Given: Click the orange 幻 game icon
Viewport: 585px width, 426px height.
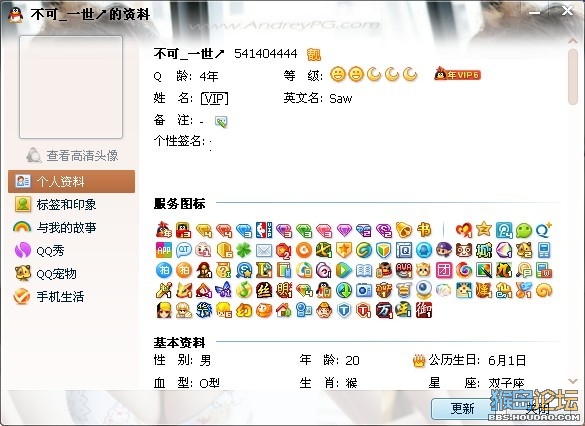Looking at the screenshot, I should click(x=244, y=310).
